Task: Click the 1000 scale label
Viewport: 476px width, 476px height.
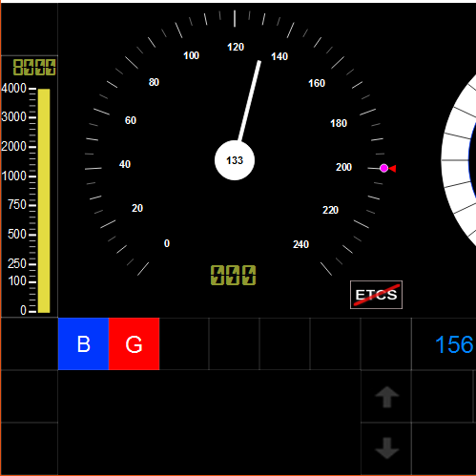Action: point(13,176)
